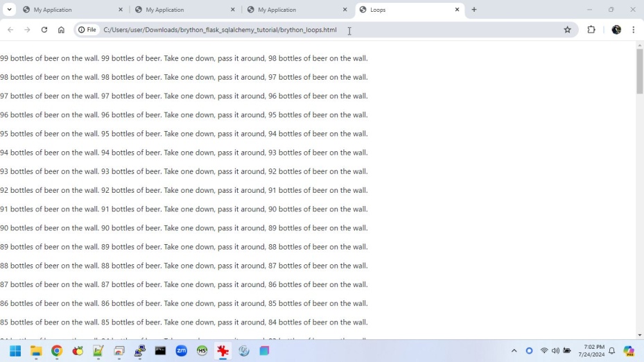Show hidden system tray icons

(514, 351)
